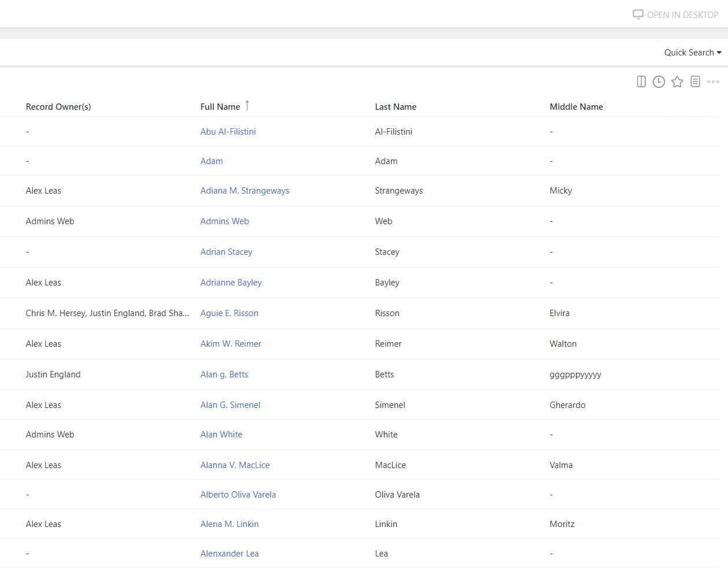The image size is (728, 575).
Task: Sort by Middle Name column header
Action: click(x=576, y=107)
